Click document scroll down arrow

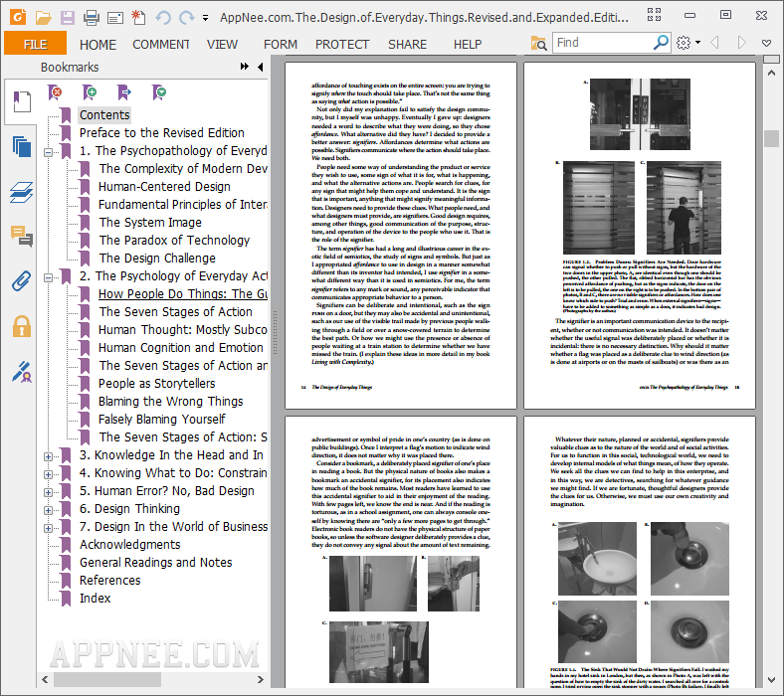coord(771,680)
